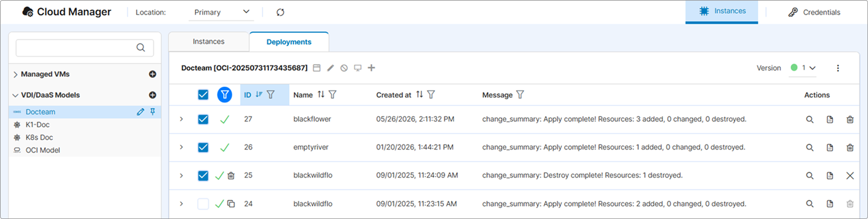Uncheck the checkbox for deployment 25

click(x=203, y=175)
